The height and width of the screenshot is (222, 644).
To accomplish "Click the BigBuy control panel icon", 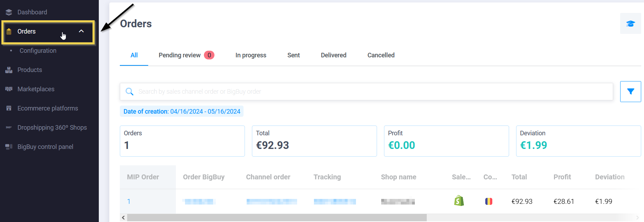I will 9,147.
